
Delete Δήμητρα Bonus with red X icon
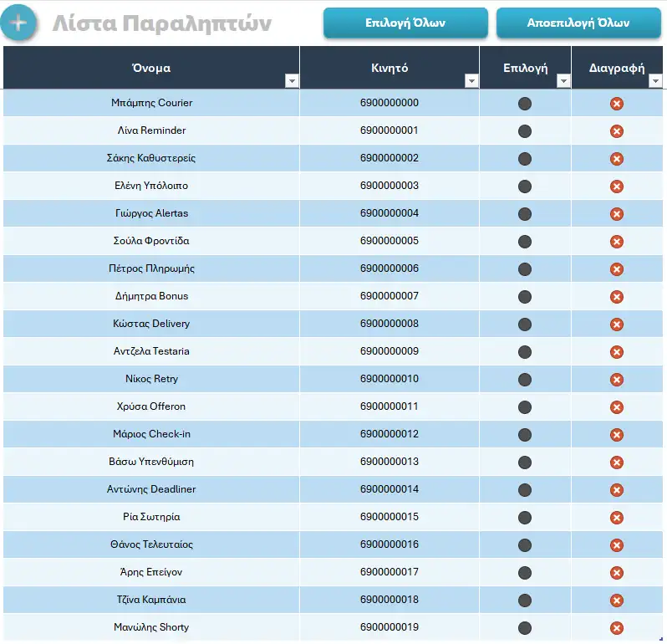pyautogui.click(x=616, y=297)
